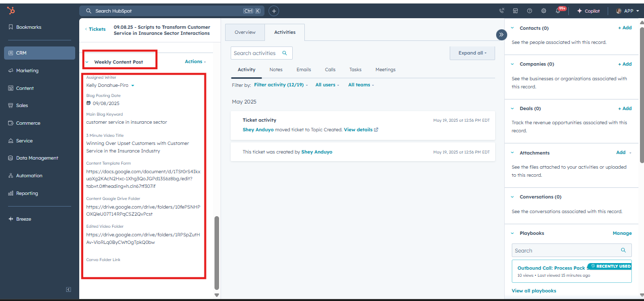Collapse the Companies (0) section
The image size is (644, 301).
coord(513,64)
